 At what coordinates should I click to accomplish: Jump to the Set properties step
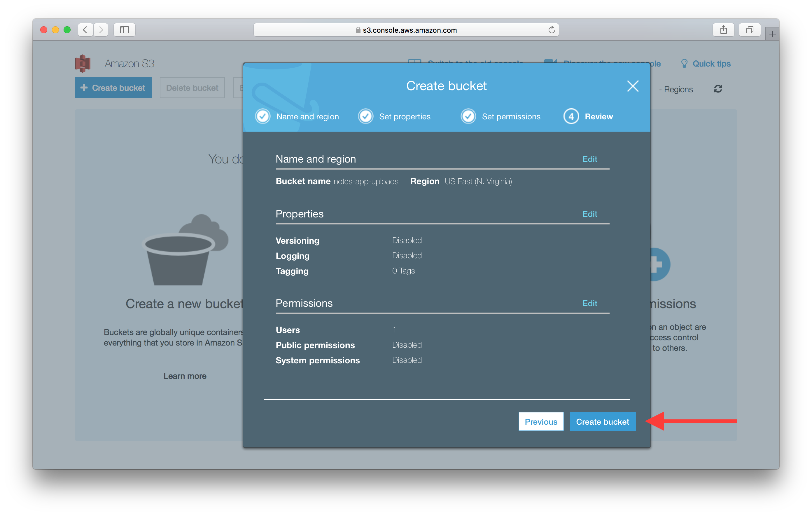[366, 116]
